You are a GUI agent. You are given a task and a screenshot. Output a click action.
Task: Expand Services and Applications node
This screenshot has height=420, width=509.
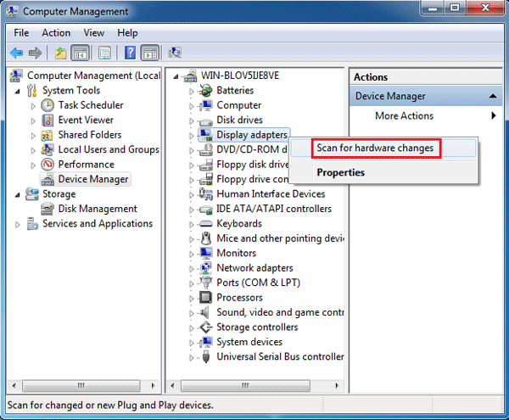click(x=17, y=225)
